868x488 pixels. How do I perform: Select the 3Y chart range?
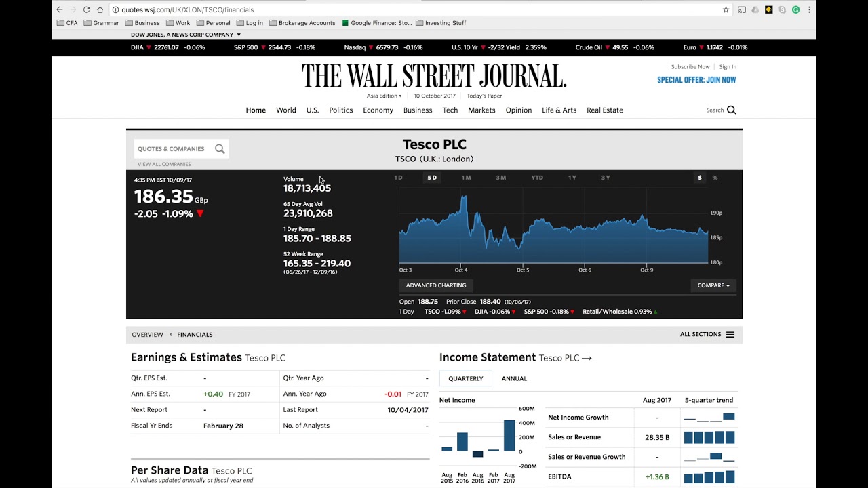click(606, 178)
